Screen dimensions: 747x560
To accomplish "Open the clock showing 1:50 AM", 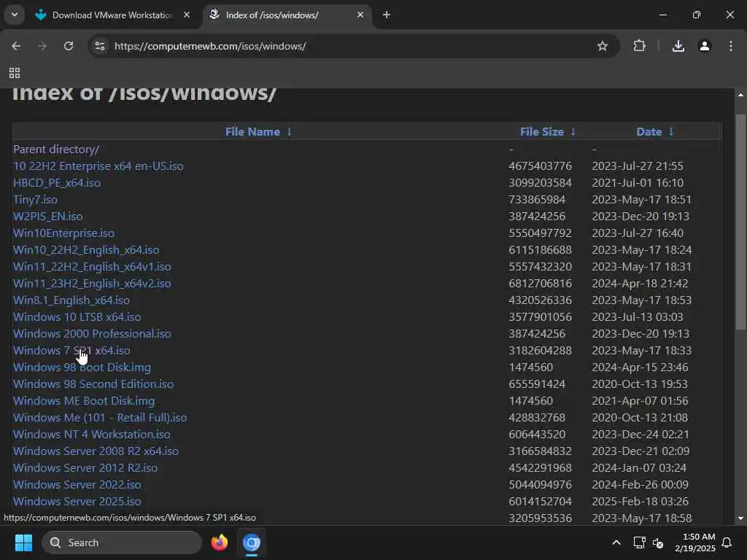I will point(695,542).
